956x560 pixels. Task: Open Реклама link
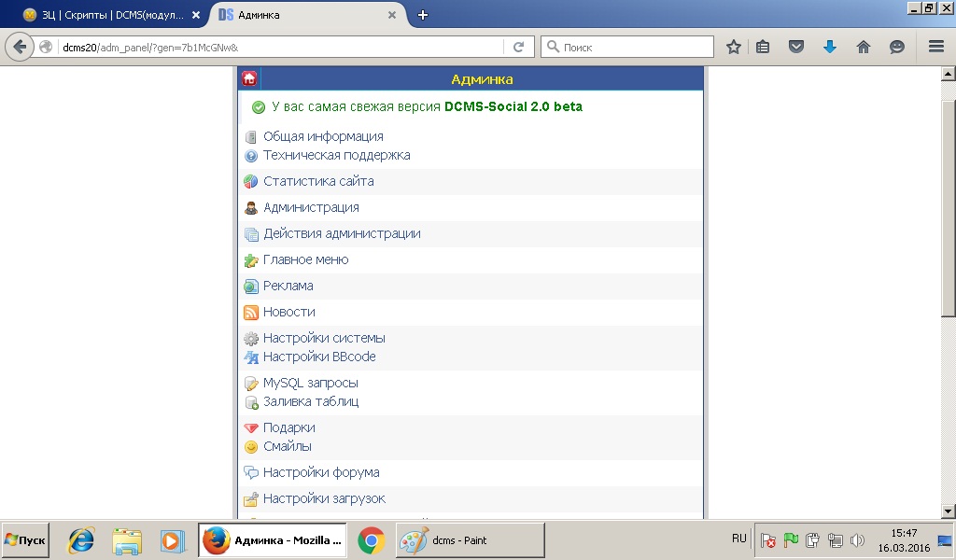(x=288, y=286)
